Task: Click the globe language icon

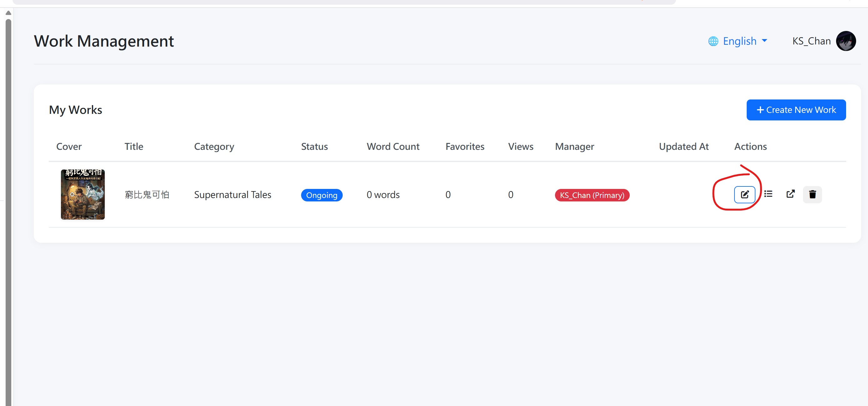Action: [x=713, y=41]
